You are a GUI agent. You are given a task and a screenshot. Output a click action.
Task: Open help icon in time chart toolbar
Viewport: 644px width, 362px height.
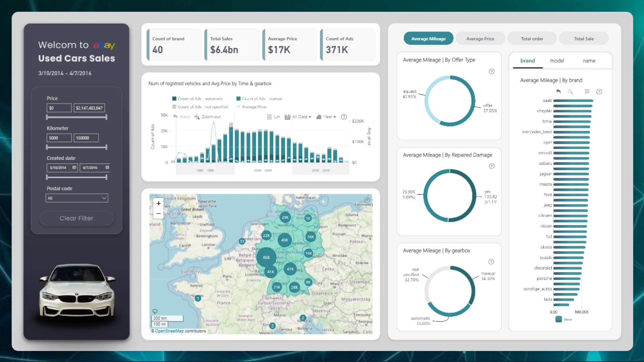[344, 117]
